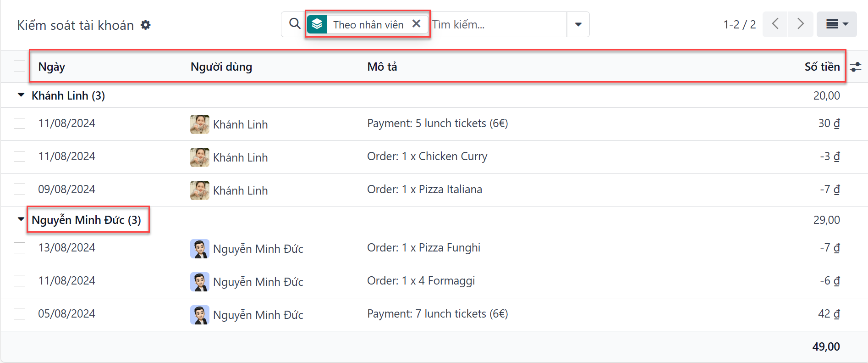The width and height of the screenshot is (868, 363).
Task: Open the list view switcher dropdown
Action: (836, 24)
